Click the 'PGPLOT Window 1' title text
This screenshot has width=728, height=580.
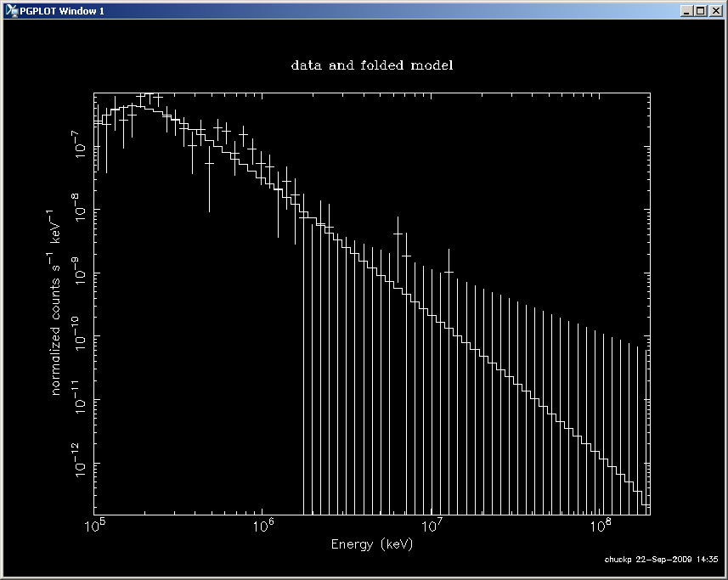(62, 11)
